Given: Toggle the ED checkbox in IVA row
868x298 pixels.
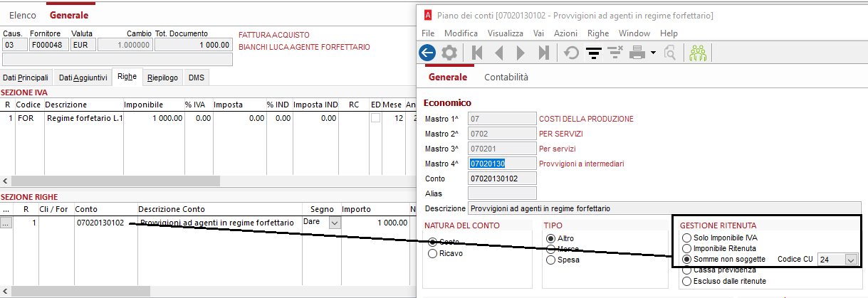Looking at the screenshot, I should coord(375,118).
